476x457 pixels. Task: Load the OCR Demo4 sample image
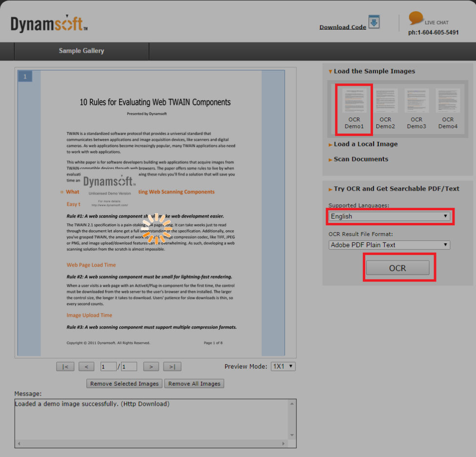click(448, 109)
